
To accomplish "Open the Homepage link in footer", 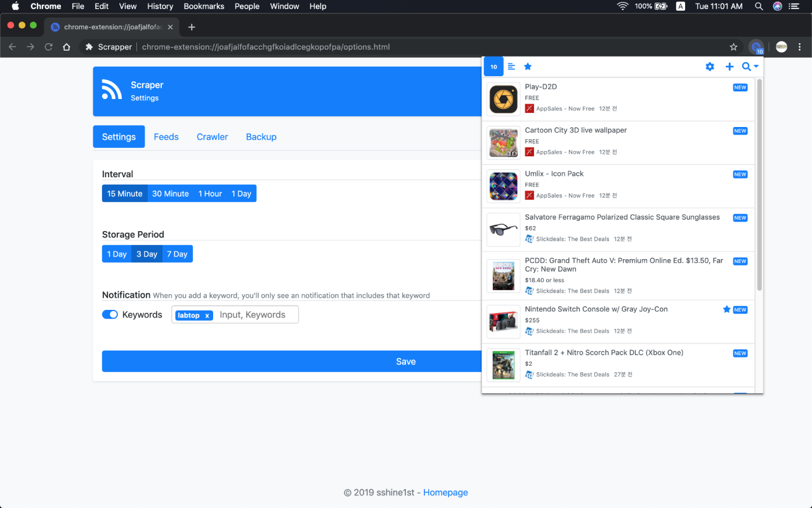I will (445, 492).
